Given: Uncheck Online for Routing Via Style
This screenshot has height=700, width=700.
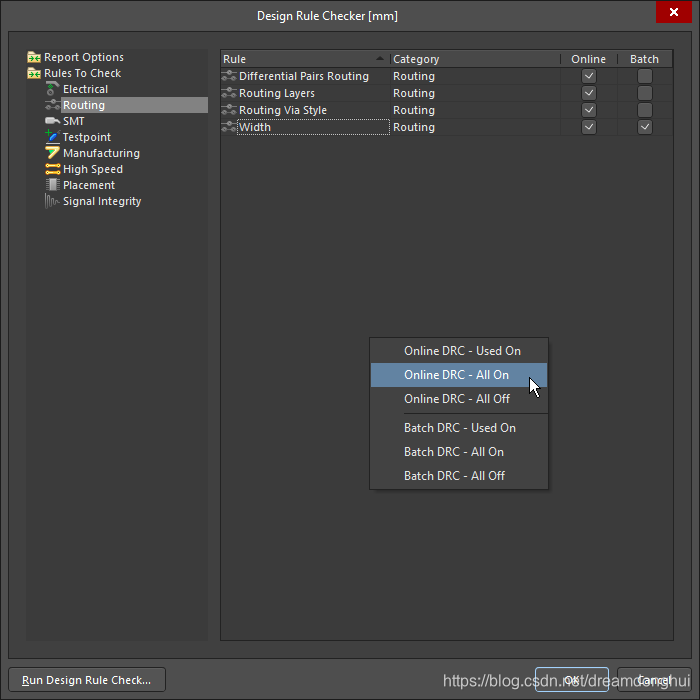Looking at the screenshot, I should click(589, 110).
